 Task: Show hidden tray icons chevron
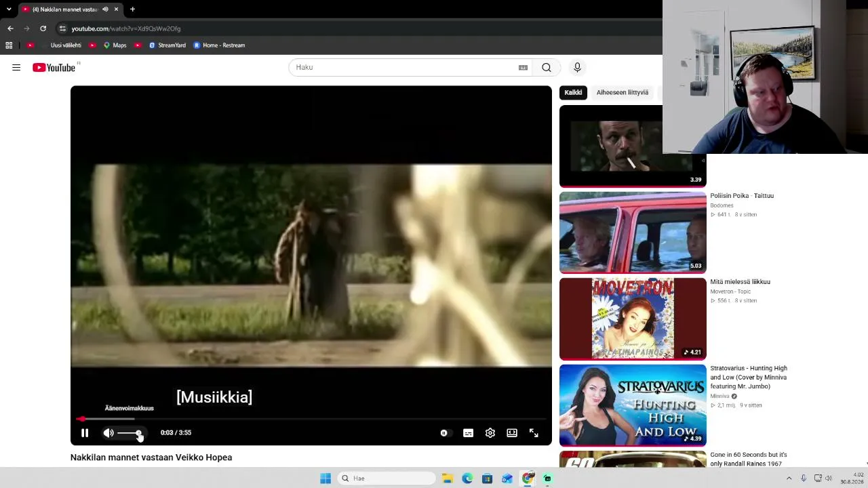click(x=789, y=479)
